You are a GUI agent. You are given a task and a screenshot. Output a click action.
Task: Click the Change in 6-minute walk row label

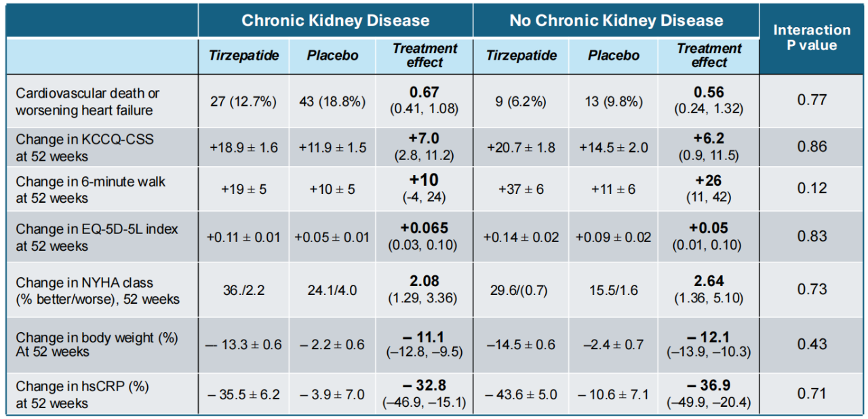[90, 190]
